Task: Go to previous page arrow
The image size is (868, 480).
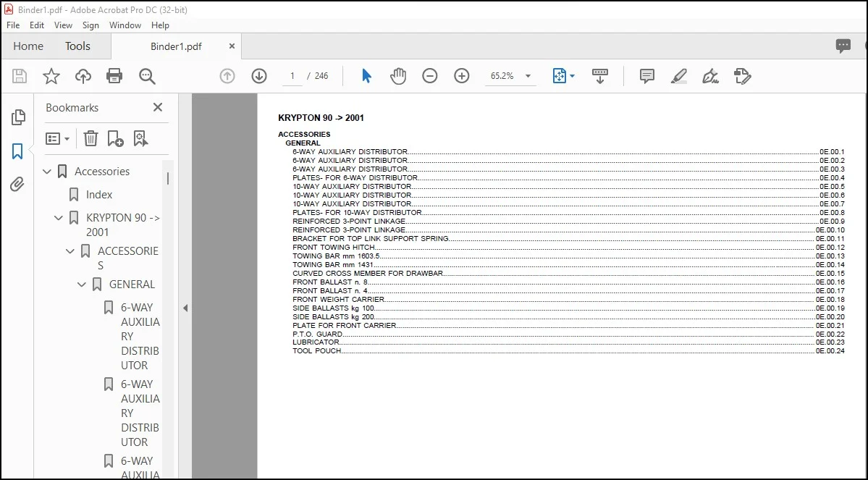Action: [x=227, y=76]
